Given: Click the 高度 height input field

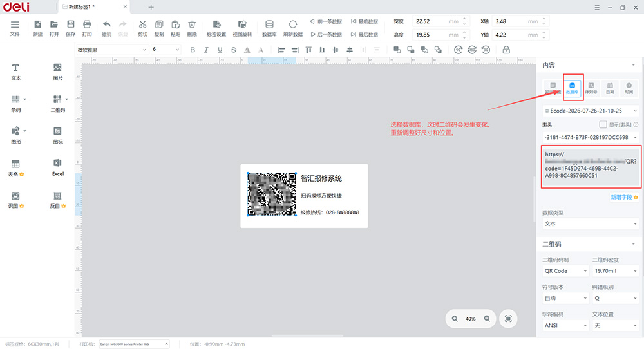Looking at the screenshot, I should [x=439, y=35].
